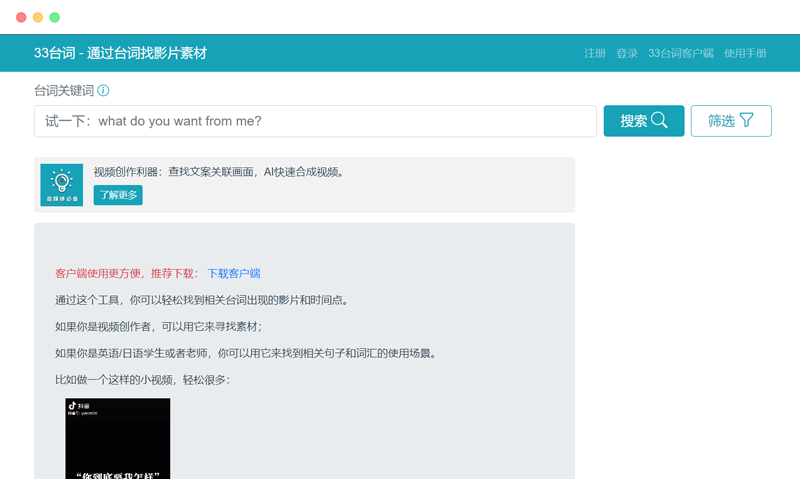800x479 pixels.
Task: Open the 使用手册 nav link
Action: 745,53
